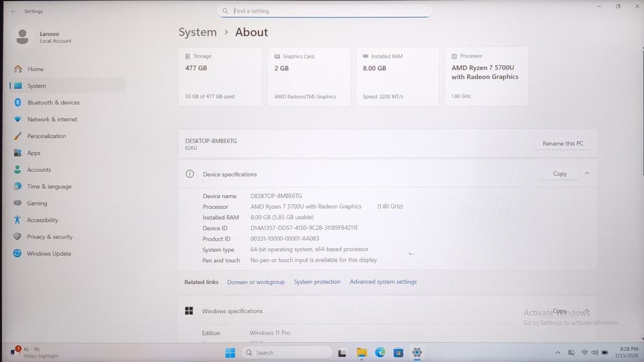The width and height of the screenshot is (644, 362).
Task: Open Network & internet settings
Action: pos(68,119)
